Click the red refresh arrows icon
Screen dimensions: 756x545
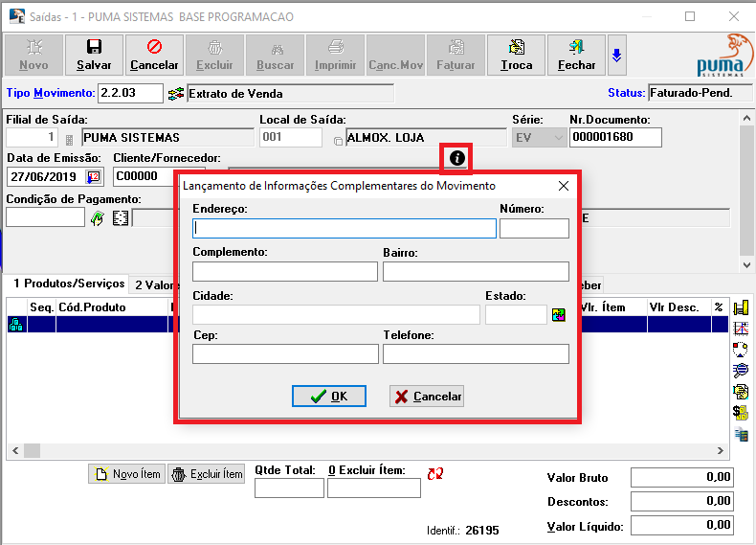coord(435,473)
